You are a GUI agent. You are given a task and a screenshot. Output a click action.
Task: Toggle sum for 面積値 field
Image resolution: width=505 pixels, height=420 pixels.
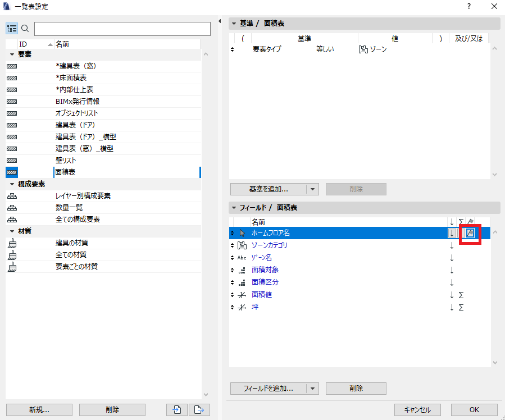461,295
